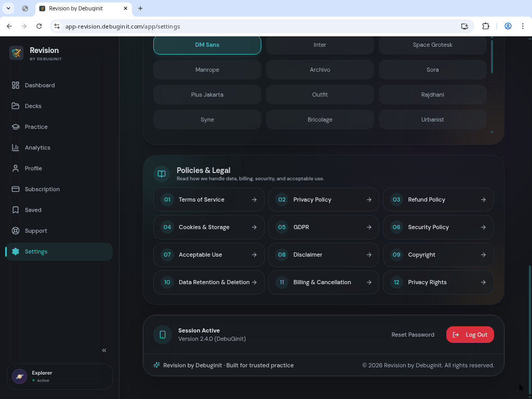Open Profile with the person icon

point(15,168)
